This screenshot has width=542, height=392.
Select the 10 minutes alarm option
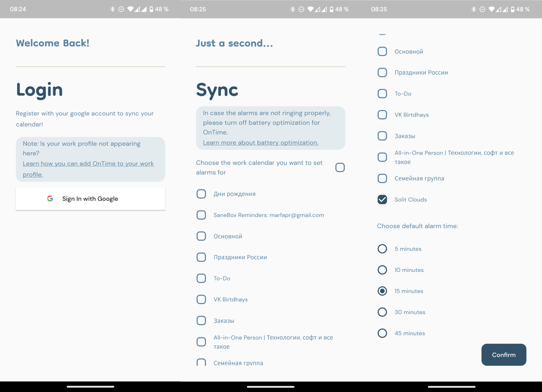(383, 270)
